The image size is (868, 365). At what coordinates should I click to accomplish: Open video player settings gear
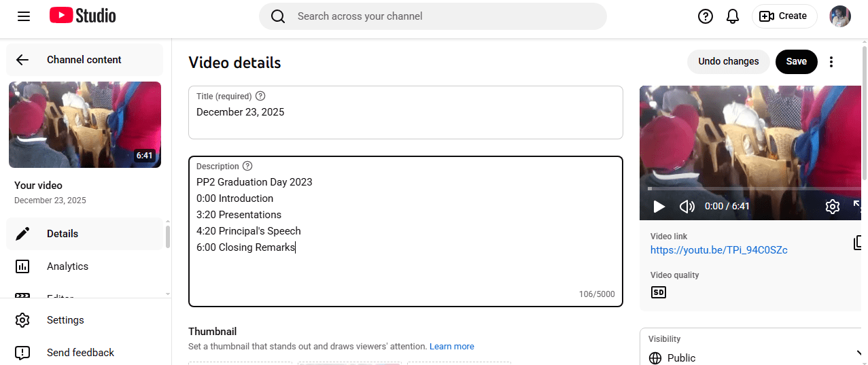click(833, 207)
